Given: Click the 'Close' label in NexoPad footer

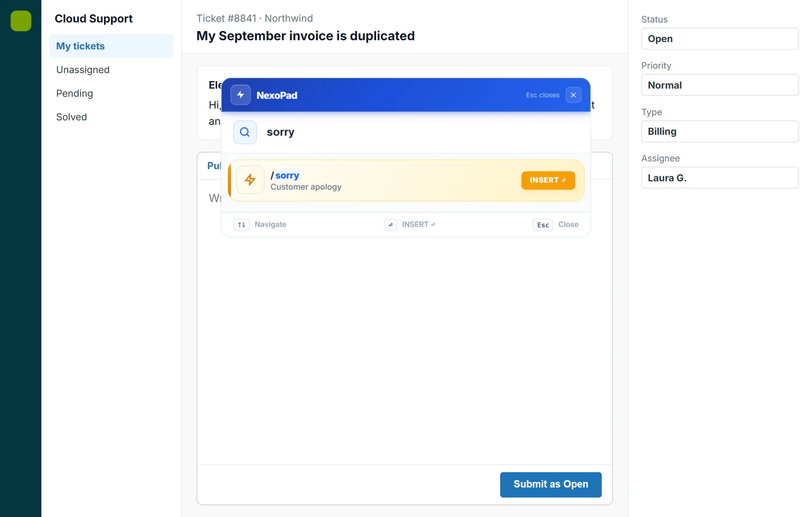Looking at the screenshot, I should coord(568,224).
